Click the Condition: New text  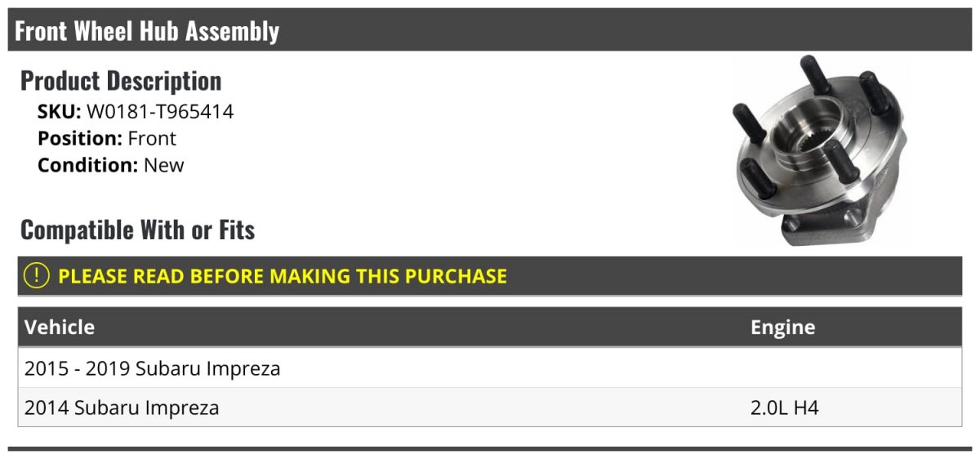pos(111,166)
